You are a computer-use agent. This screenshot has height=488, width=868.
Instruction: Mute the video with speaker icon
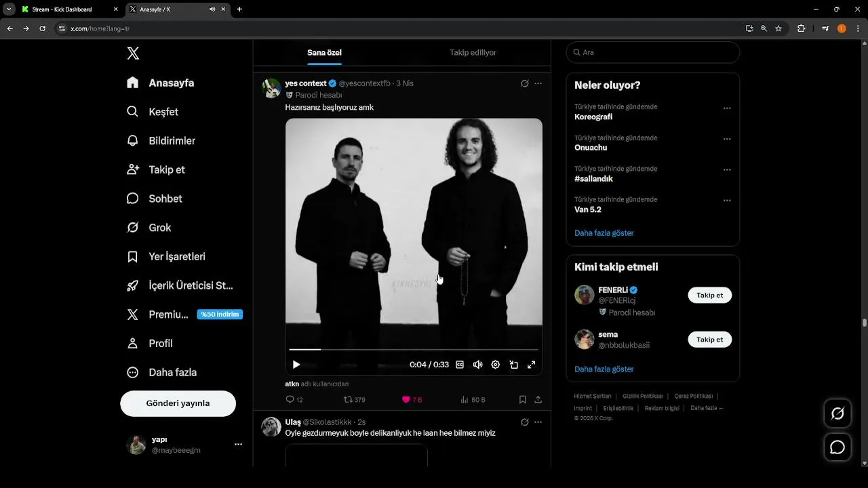[x=478, y=365]
